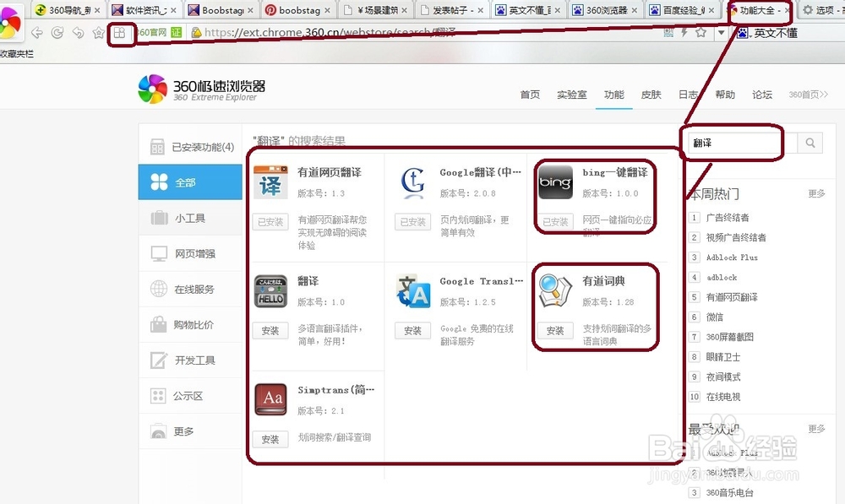
Task: Select the 功能 navigation menu item
Action: pyautogui.click(x=614, y=95)
